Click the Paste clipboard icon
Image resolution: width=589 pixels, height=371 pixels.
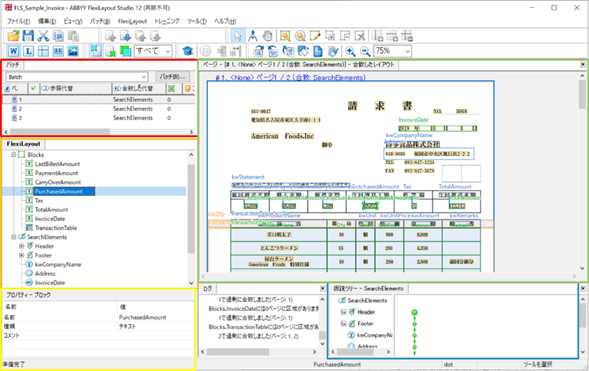click(x=73, y=36)
